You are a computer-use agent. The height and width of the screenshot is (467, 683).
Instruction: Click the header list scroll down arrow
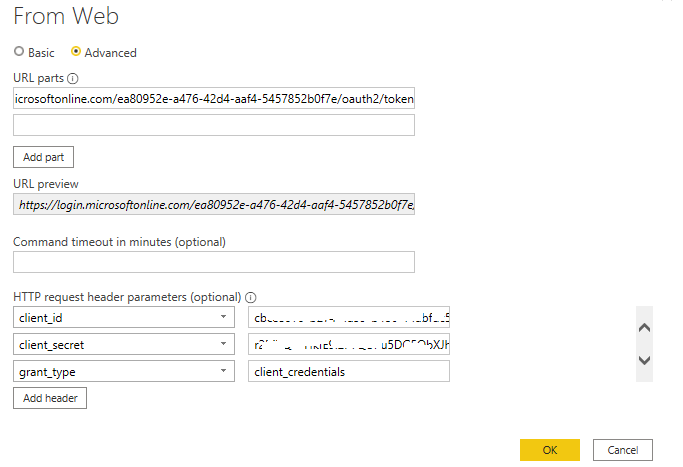point(644,360)
